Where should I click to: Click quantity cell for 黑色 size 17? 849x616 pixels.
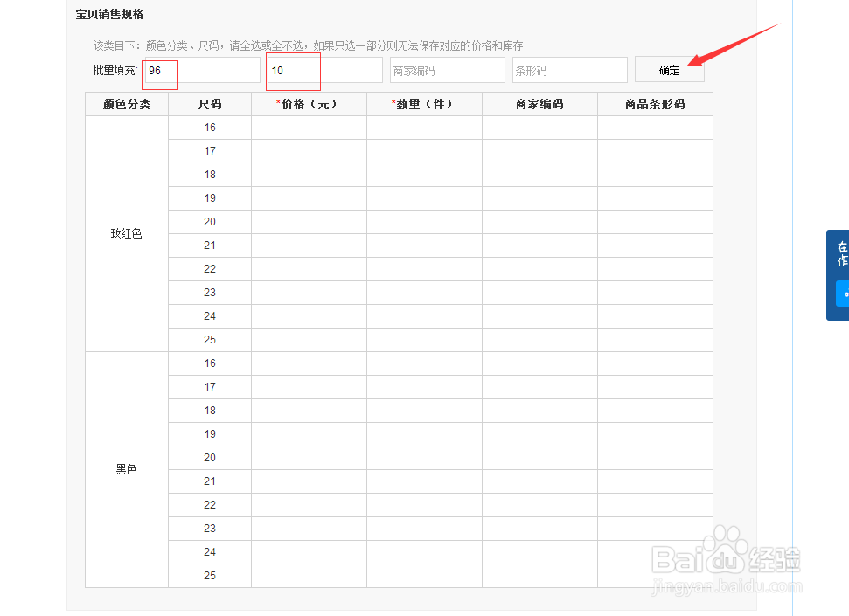(x=425, y=387)
